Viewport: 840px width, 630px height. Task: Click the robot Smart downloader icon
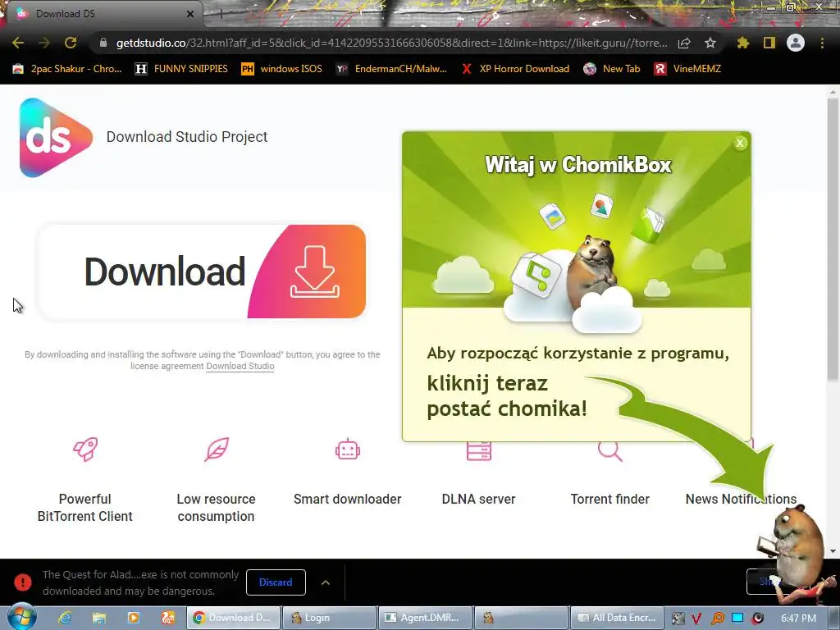(x=348, y=449)
